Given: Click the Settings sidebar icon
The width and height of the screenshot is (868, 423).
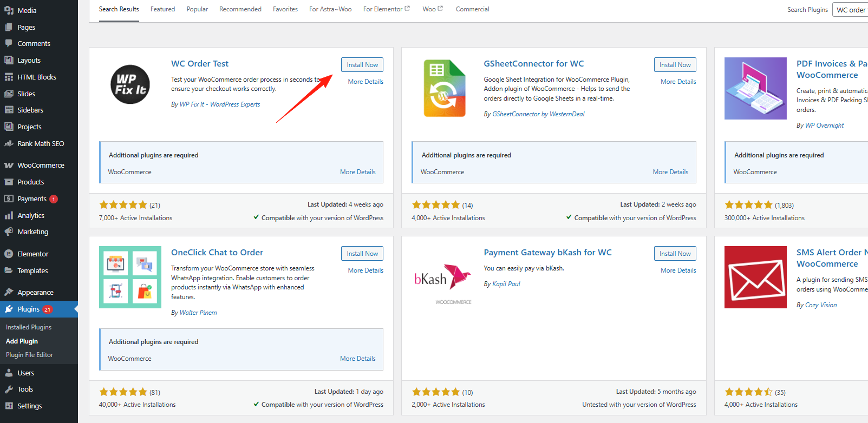Looking at the screenshot, I should pyautogui.click(x=9, y=406).
